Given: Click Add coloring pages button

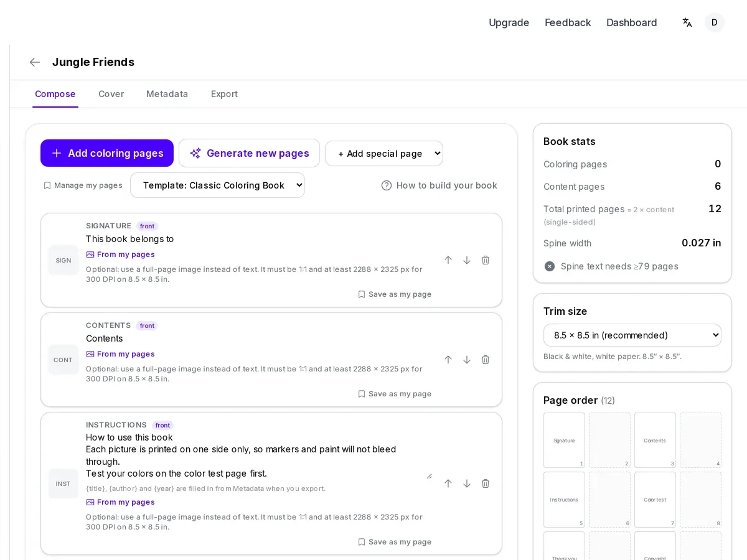Looking at the screenshot, I should tap(107, 153).
